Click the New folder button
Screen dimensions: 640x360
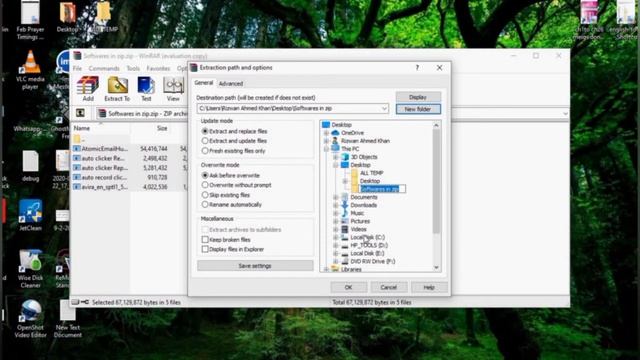click(x=418, y=109)
